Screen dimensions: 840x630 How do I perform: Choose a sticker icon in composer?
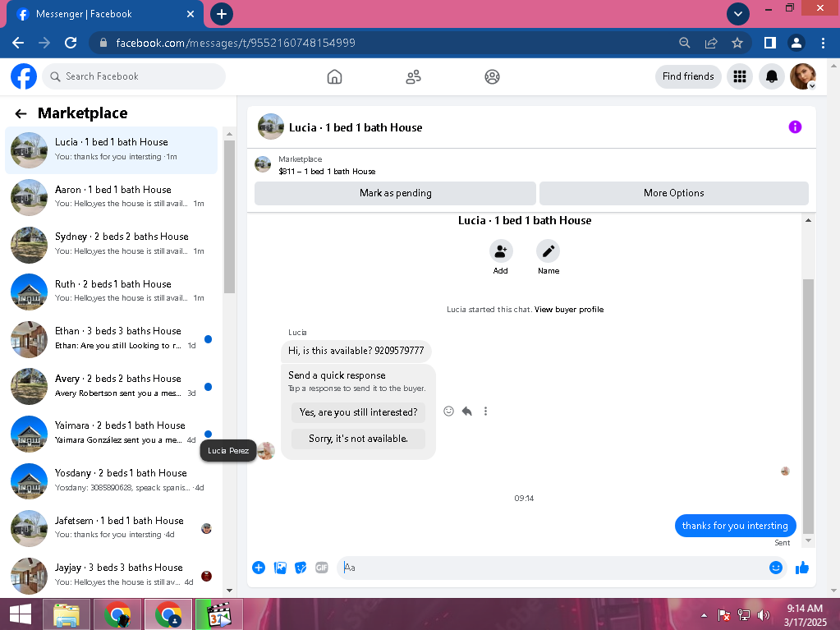tap(301, 568)
